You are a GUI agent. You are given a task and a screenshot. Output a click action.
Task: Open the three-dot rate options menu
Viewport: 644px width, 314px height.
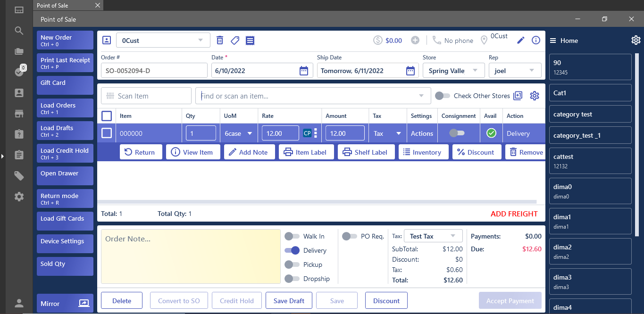(x=316, y=133)
